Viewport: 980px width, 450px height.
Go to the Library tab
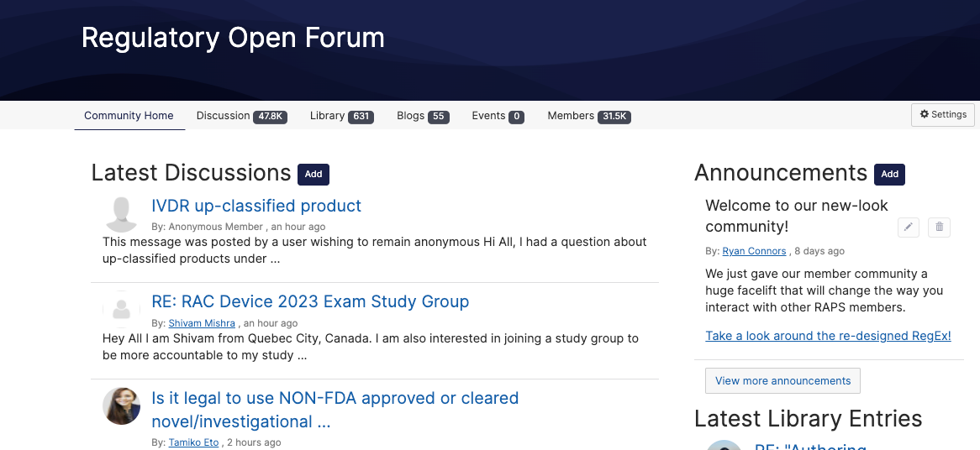click(x=340, y=116)
